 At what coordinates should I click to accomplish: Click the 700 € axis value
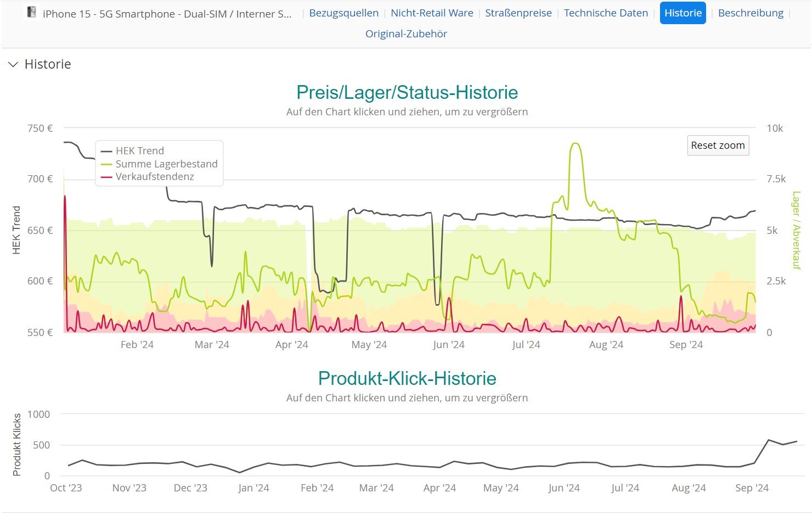coord(40,179)
